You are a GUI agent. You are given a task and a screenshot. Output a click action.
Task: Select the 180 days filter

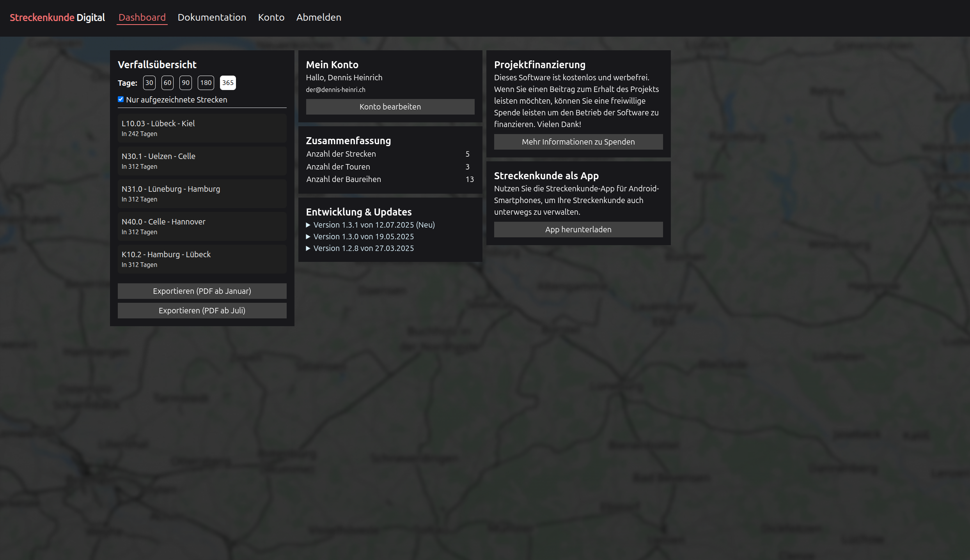[x=206, y=83]
